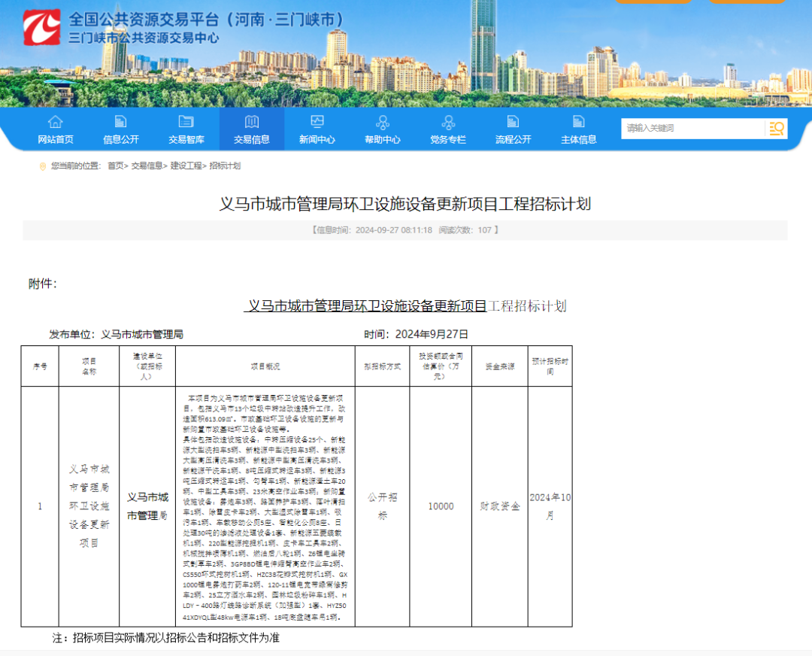Click the 公开招标 cell
The width and height of the screenshot is (812, 656).
[x=382, y=506]
